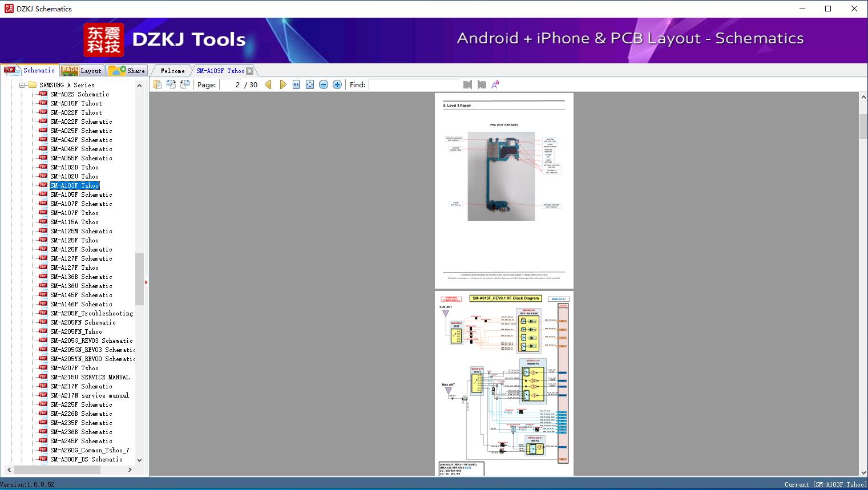Click the SAMSUNG A Series folder icon
This screenshot has width=868, height=490.
pyautogui.click(x=33, y=85)
